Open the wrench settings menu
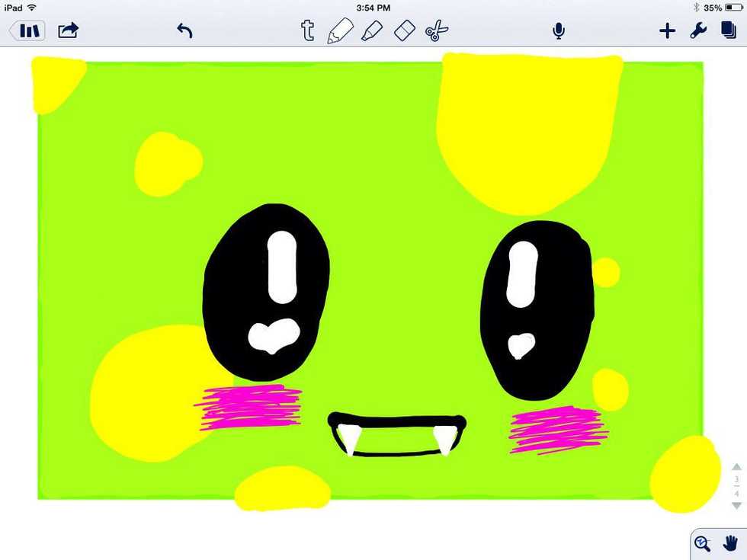The height and width of the screenshot is (560, 747). [698, 30]
